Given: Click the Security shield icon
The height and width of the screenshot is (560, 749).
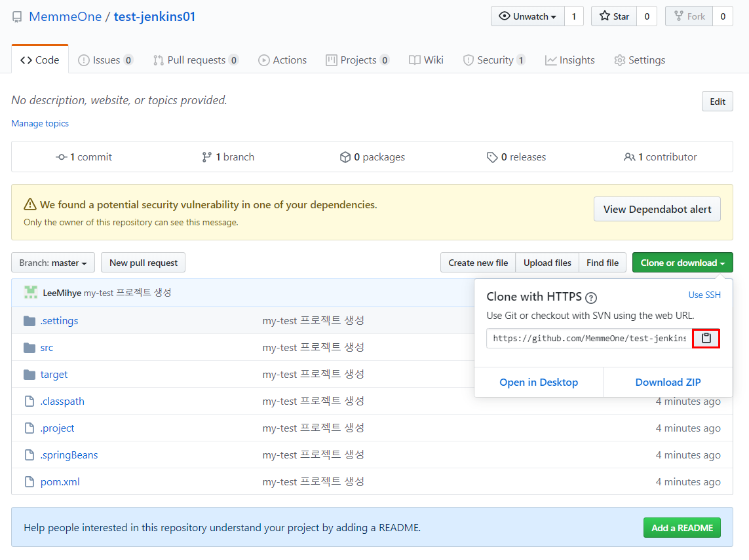Looking at the screenshot, I should (469, 60).
